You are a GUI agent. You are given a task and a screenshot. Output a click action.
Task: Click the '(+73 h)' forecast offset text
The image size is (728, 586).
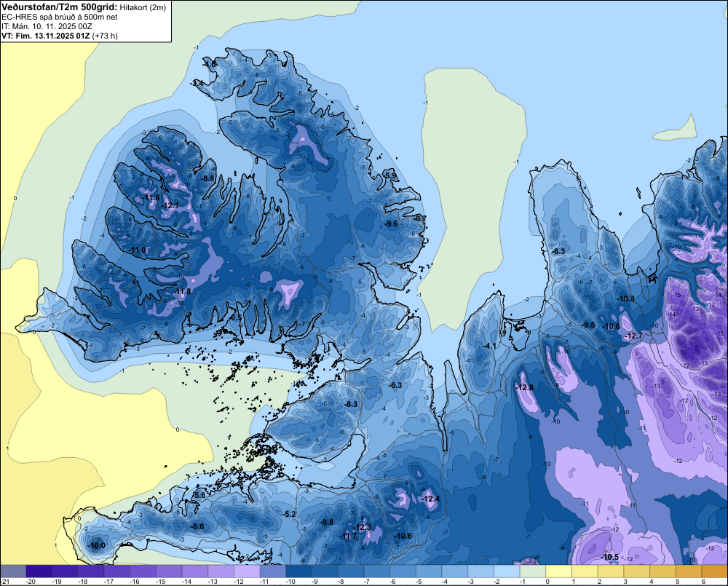coord(105,36)
